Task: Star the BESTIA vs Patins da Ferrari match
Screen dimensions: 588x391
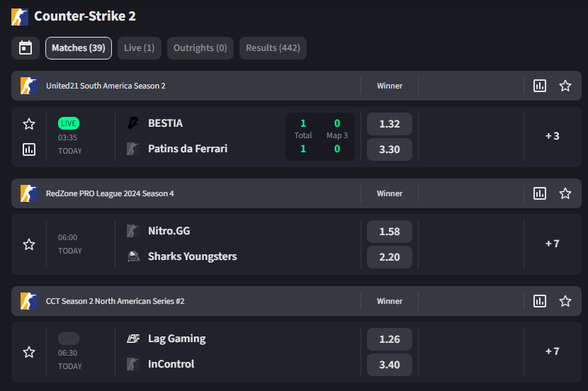Action: tap(29, 124)
